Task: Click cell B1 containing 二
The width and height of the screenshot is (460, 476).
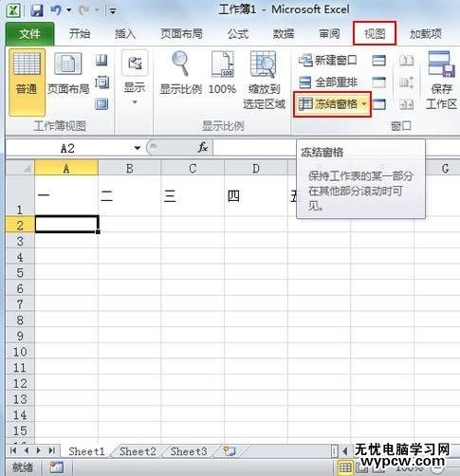Action: tap(130, 195)
